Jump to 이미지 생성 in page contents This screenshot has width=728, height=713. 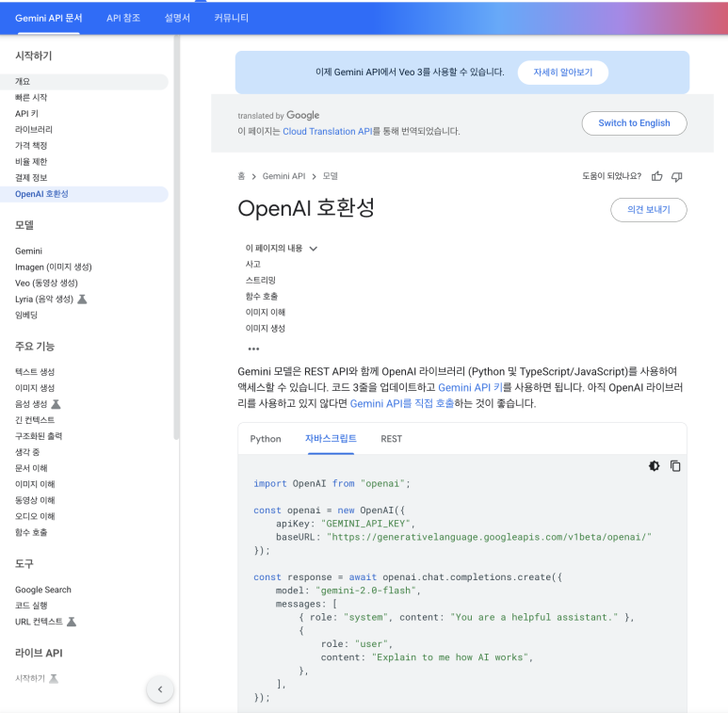pyautogui.click(x=265, y=328)
